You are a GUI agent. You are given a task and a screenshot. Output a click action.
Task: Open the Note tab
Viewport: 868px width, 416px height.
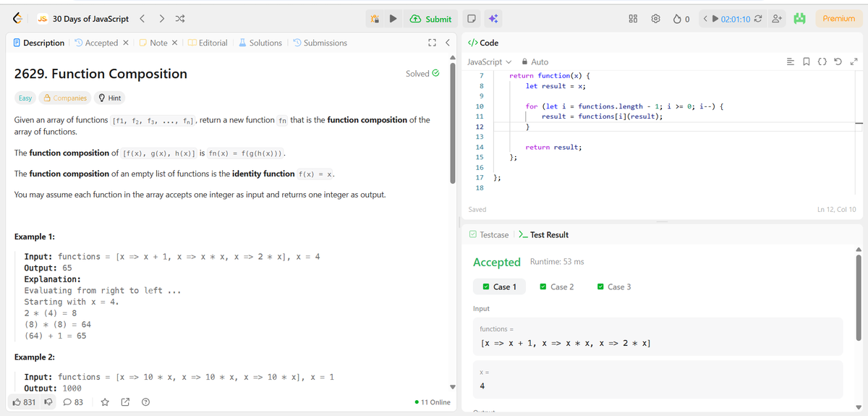[153, 43]
